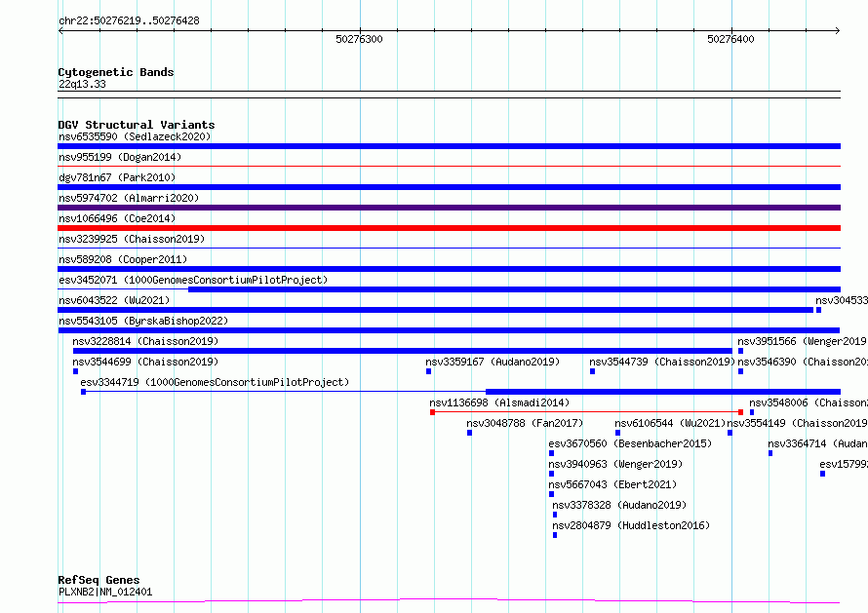Open the PLXNB2|NM_012401 gene label
Screen dimensions: 868x613
pos(105,592)
